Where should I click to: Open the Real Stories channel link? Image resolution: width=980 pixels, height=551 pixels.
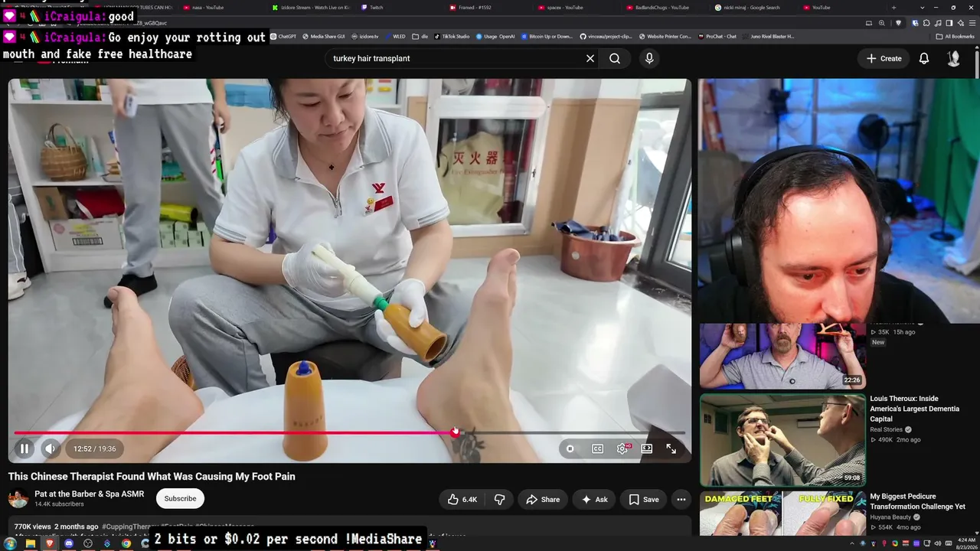886,430
